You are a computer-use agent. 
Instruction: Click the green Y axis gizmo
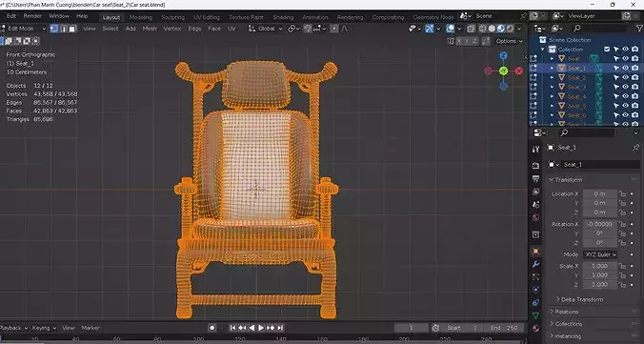coord(504,71)
